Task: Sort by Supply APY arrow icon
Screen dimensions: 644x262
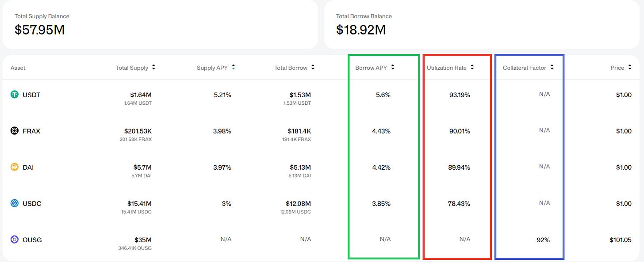Action: (233, 68)
